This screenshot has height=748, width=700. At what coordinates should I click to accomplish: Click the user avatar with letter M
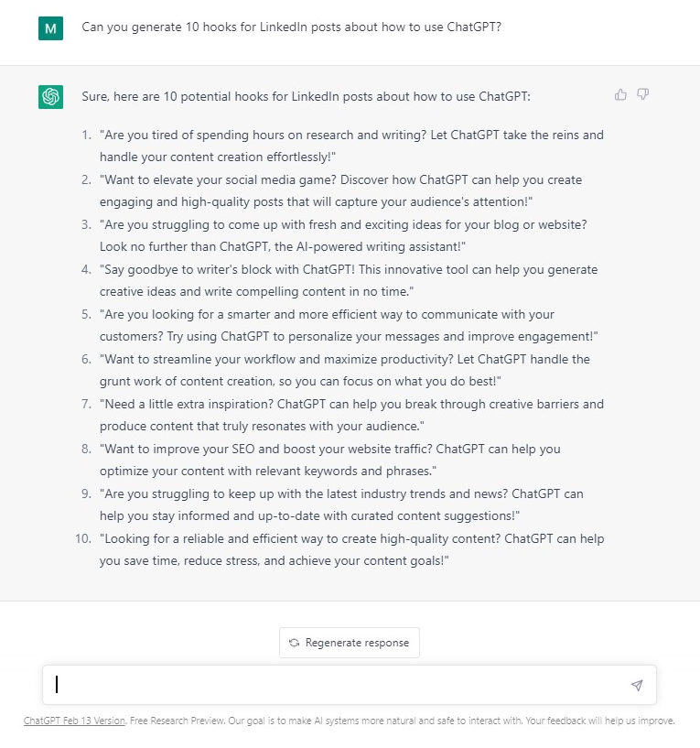50,28
